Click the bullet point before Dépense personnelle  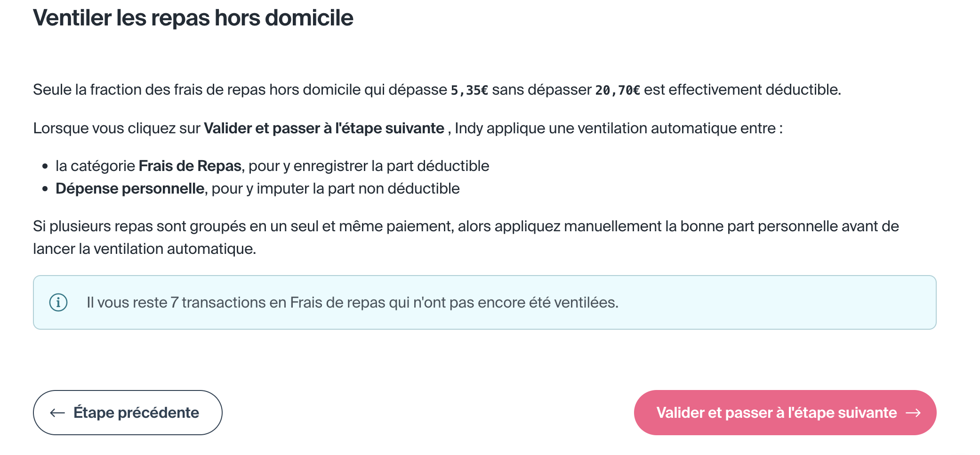tap(45, 189)
